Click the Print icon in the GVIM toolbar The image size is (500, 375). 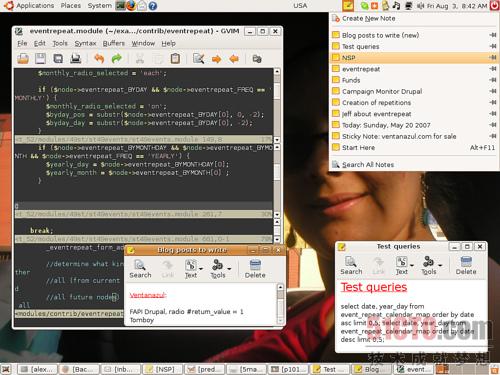(x=76, y=59)
